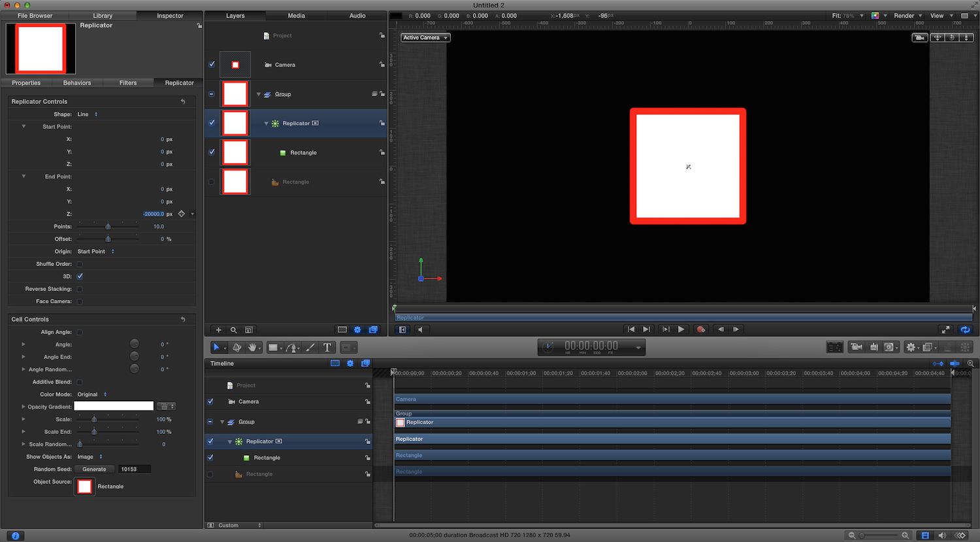The width and height of the screenshot is (980, 542).
Task: Toggle Replicator visibility in Timeline list
Action: click(210, 441)
